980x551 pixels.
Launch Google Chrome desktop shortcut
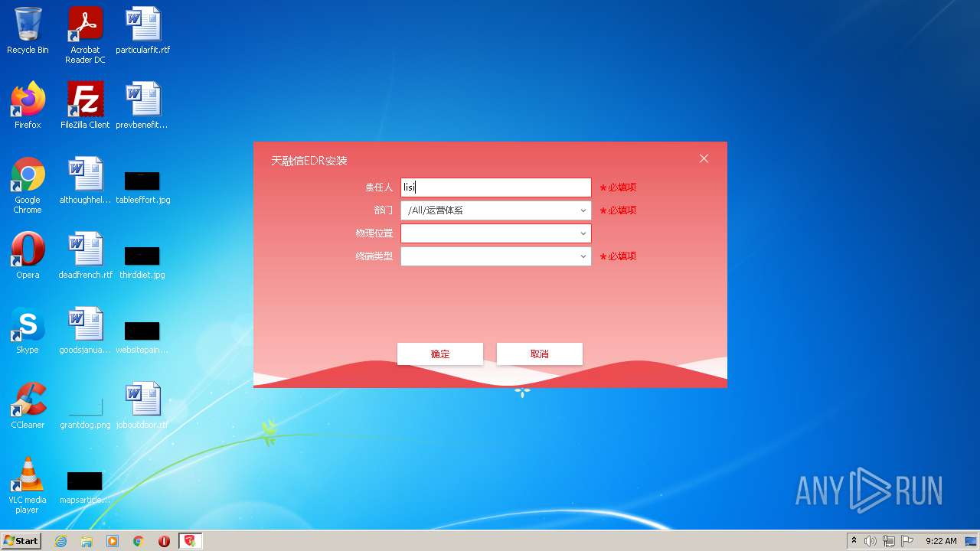coord(28,185)
